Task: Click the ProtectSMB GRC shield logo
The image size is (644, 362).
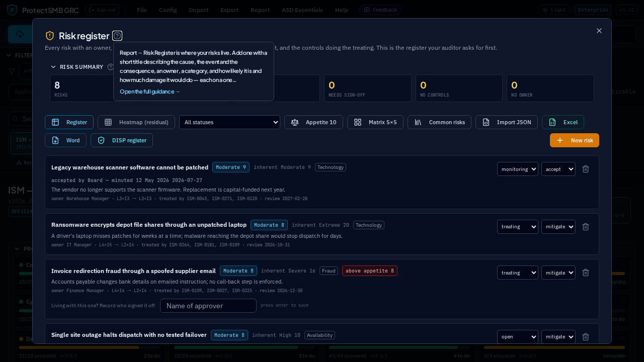Action: (12, 10)
